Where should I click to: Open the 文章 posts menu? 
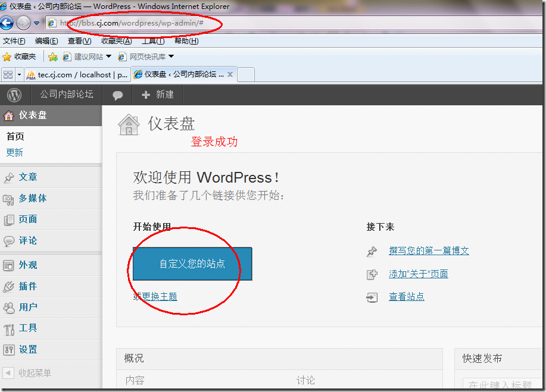(28, 177)
